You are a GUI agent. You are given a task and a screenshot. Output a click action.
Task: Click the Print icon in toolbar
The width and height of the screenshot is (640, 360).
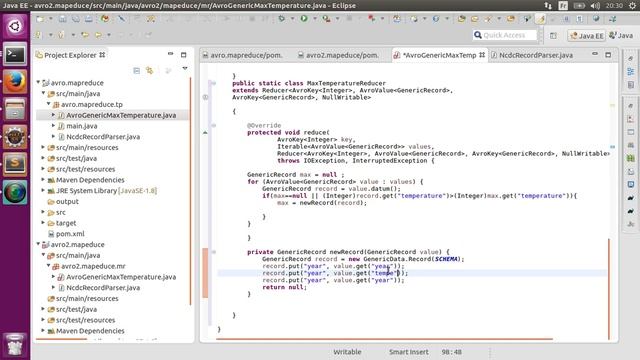coord(89,19)
